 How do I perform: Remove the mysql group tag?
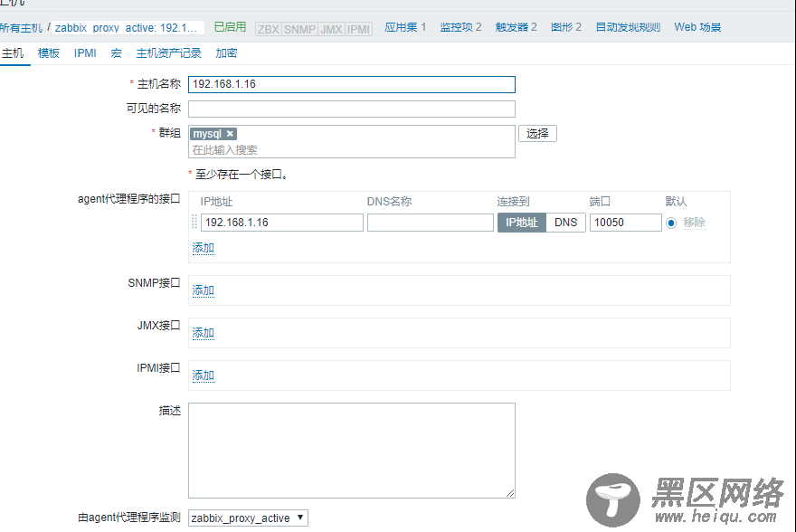tap(230, 134)
